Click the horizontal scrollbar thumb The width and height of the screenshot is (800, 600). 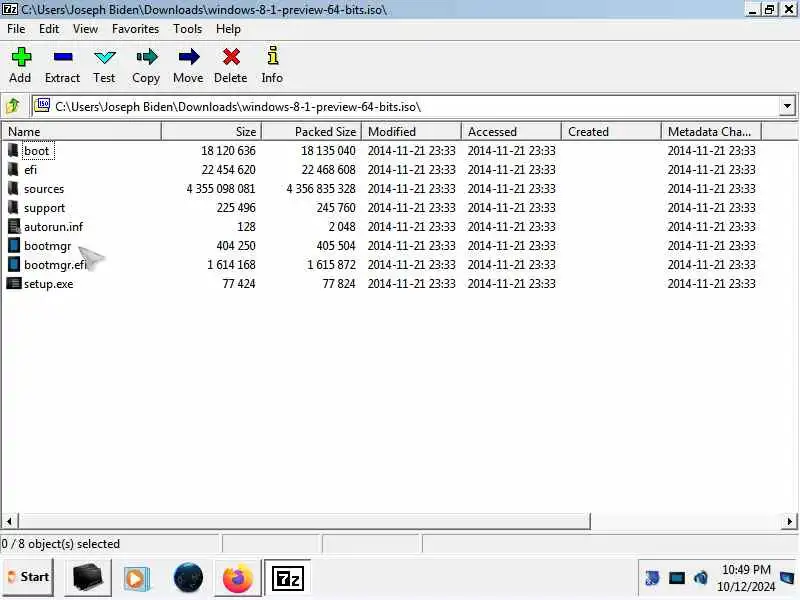pyautogui.click(x=304, y=521)
